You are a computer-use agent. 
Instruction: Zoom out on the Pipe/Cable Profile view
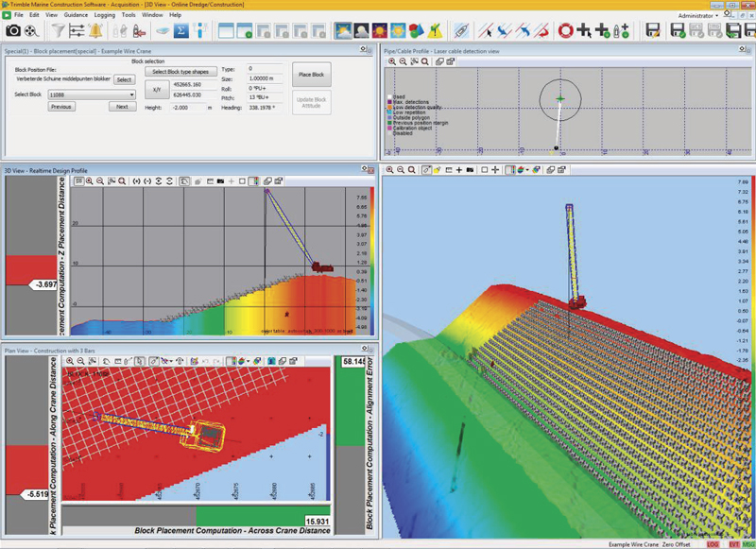point(404,61)
